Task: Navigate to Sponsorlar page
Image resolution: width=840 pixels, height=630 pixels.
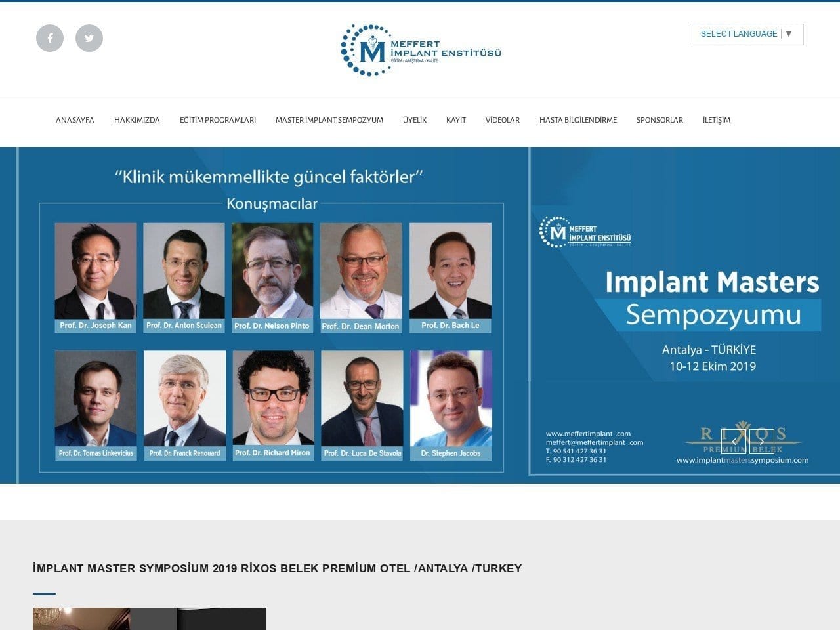Action: coord(660,120)
